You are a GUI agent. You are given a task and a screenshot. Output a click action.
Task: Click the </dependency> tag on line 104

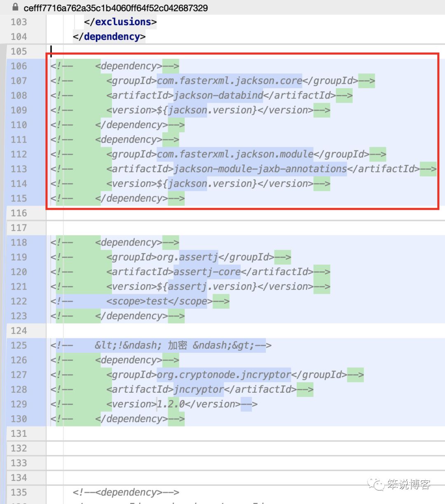(109, 37)
